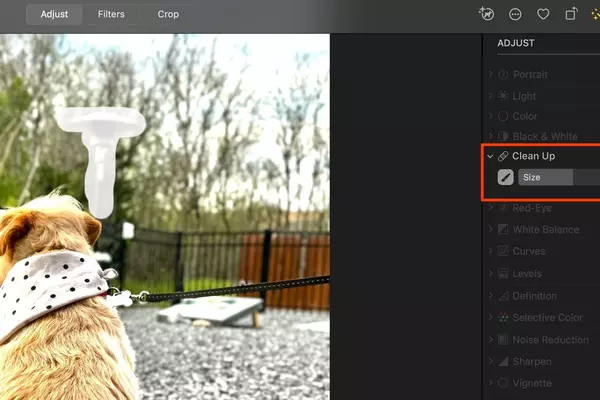
Task: Mark photo as favorite with heart icon
Action: 543,14
